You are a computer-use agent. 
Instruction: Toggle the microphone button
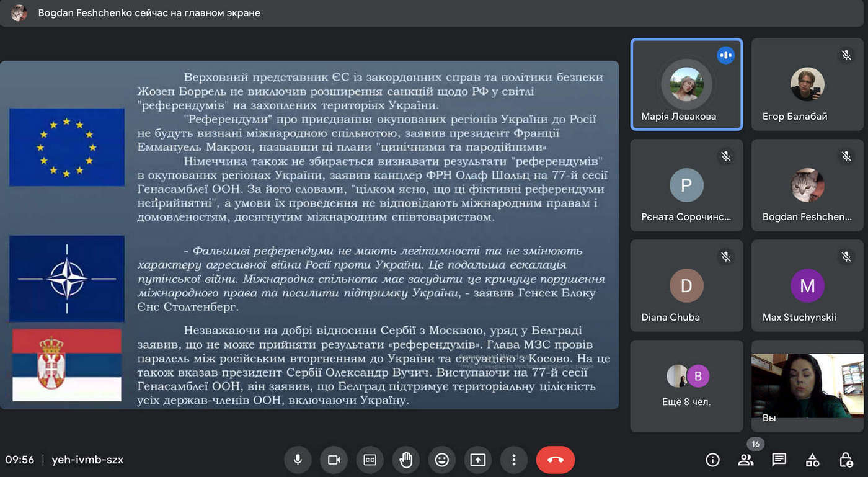coord(298,460)
